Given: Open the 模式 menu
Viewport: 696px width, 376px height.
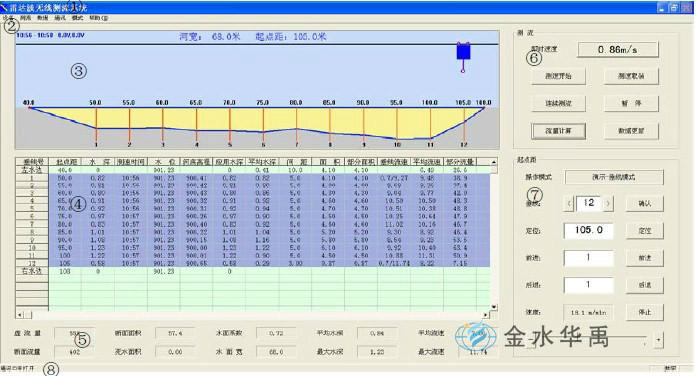Looking at the screenshot, I should [77, 18].
